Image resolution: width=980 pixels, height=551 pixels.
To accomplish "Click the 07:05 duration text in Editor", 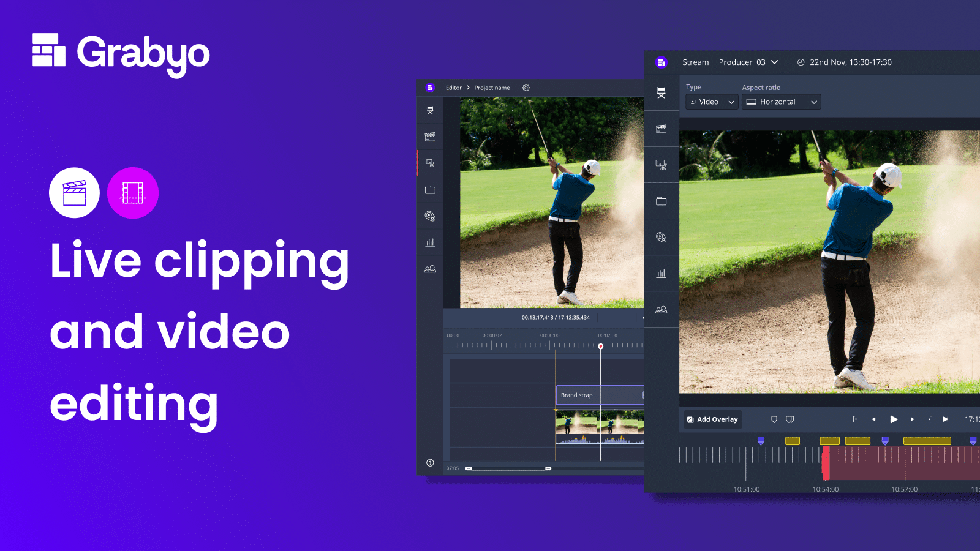I will point(453,468).
